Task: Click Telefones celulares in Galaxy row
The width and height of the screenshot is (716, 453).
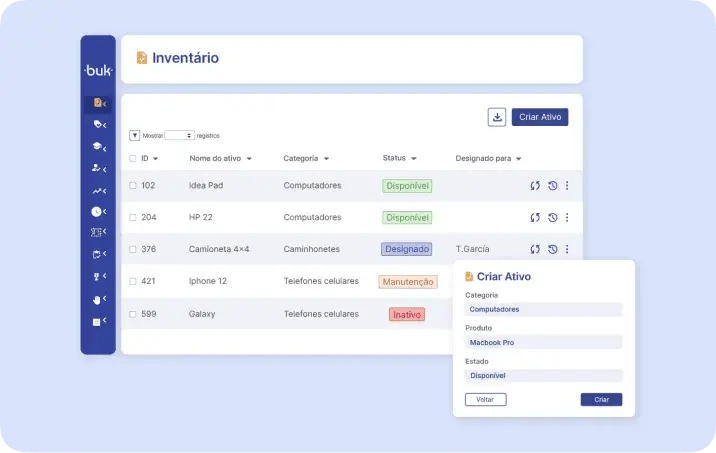Action: coord(321,314)
